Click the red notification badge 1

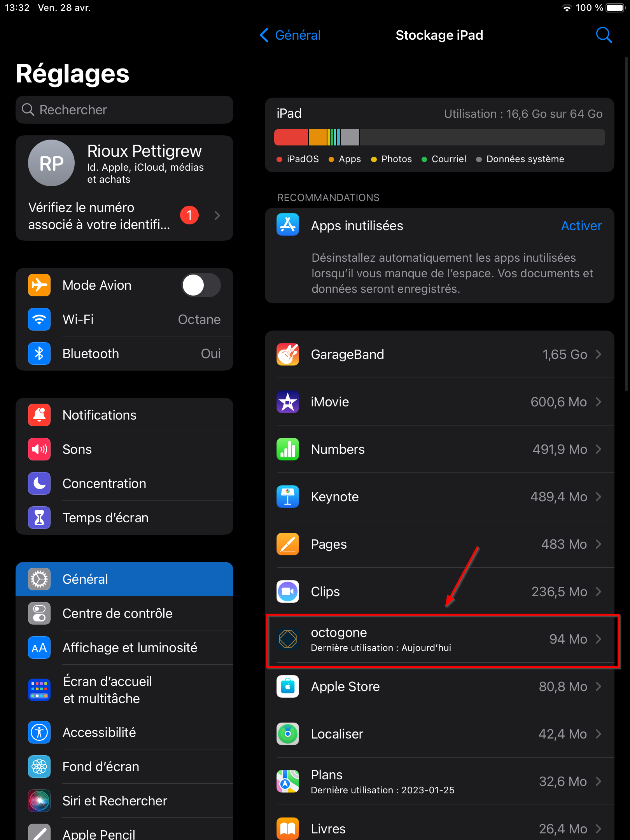pyautogui.click(x=189, y=215)
